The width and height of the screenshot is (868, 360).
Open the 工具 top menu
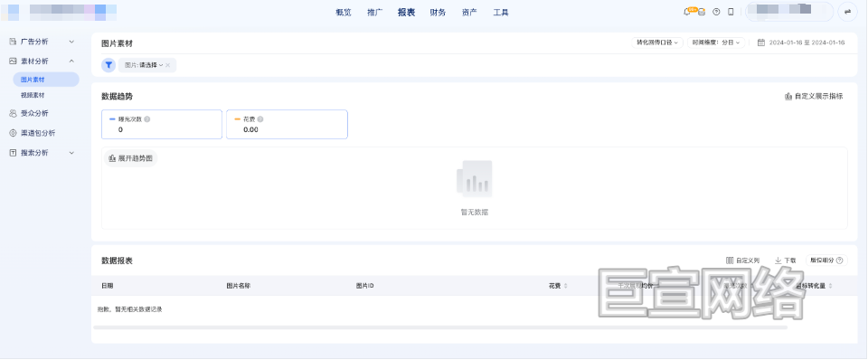pos(501,12)
